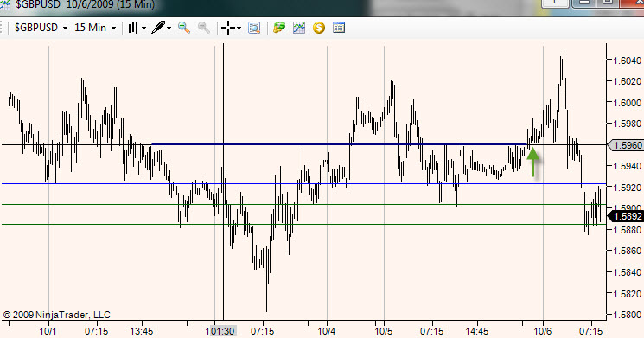Select the crosshair cursor tool
Image resolution: width=644 pixels, height=338 pixels.
[228, 28]
